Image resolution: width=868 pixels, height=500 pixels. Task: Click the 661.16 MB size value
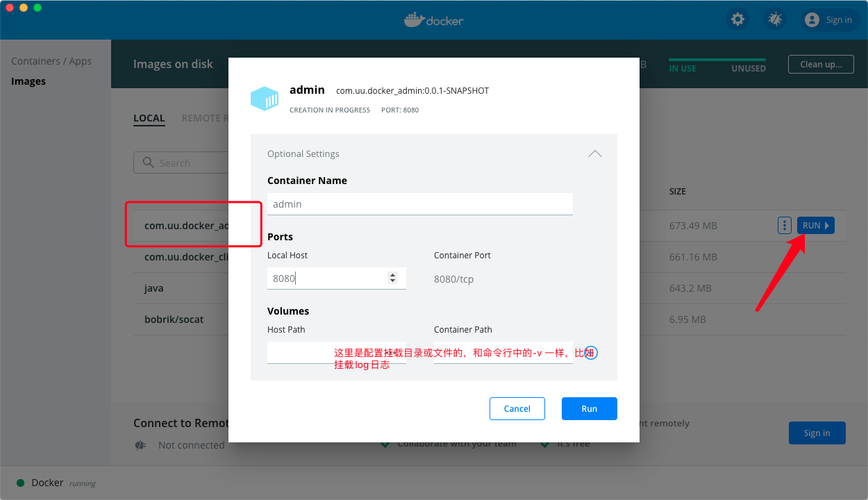(693, 257)
